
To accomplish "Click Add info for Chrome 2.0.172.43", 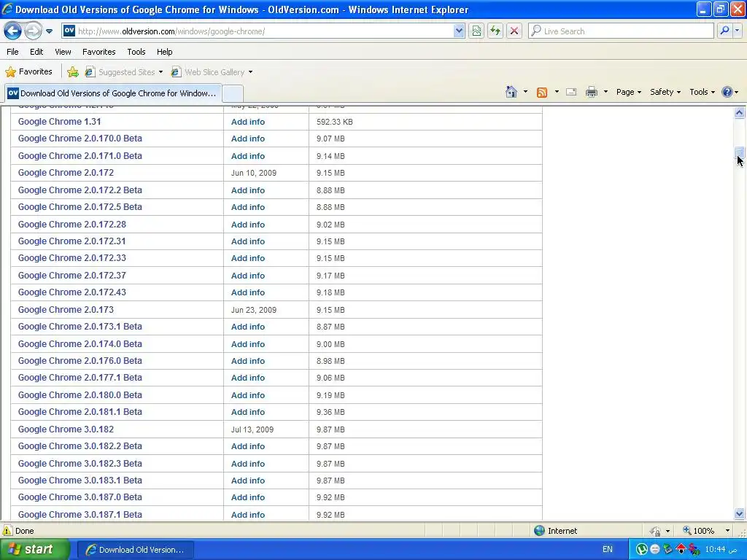I will [x=248, y=292].
